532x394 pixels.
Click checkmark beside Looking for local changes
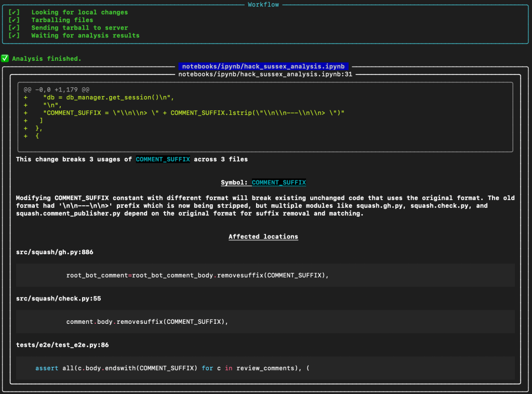15,12
